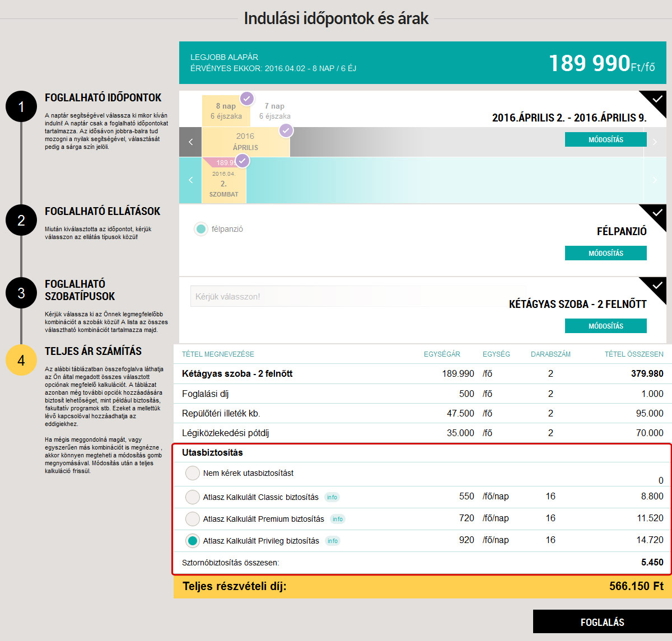Image resolution: width=672 pixels, height=641 pixels.
Task: Select the félpanzió radio option
Action: tap(200, 229)
